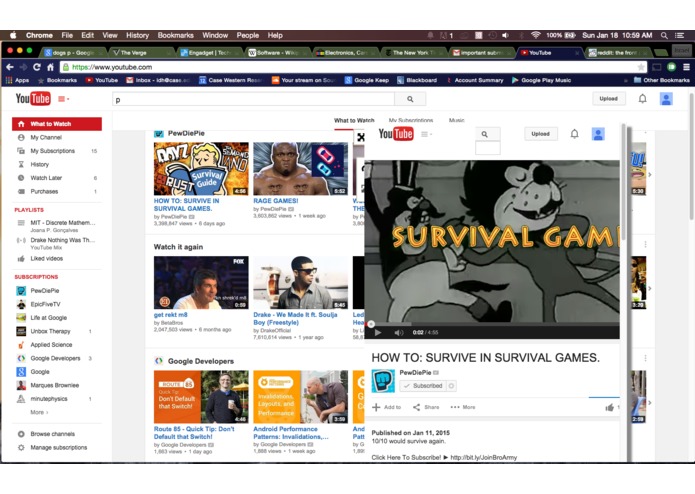This screenshot has width=695, height=494.
Task: Open subscription settings gear beside Subscribed
Action: (452, 386)
